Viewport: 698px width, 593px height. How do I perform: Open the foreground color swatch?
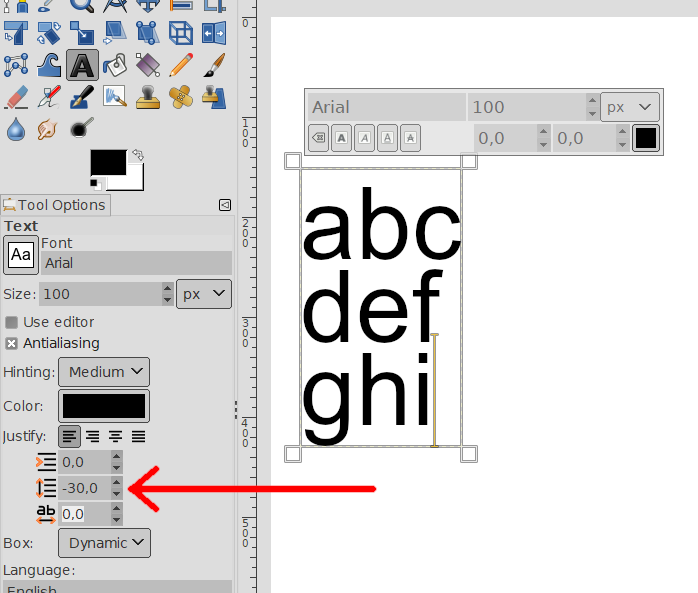pyautogui.click(x=108, y=162)
